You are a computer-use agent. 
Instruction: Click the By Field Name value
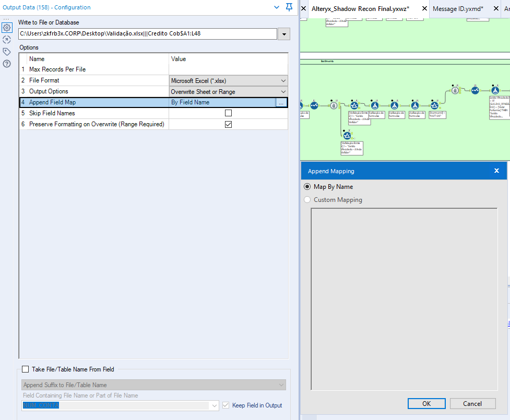click(191, 102)
